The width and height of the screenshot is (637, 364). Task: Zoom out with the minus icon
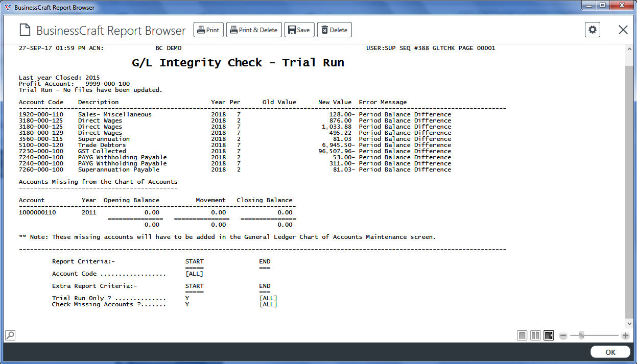click(563, 335)
